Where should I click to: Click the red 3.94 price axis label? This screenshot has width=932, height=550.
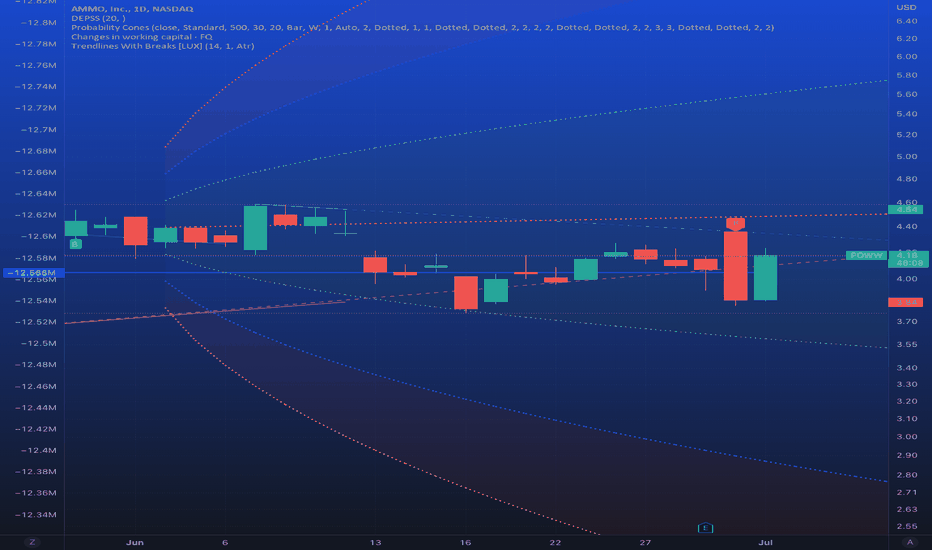tap(905, 303)
